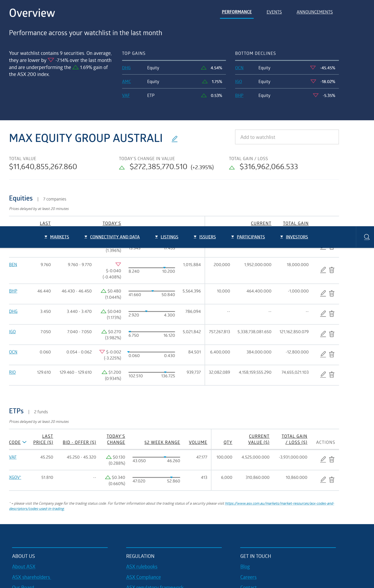Screen dimensions: 374x588
Task: Open About ASX footer link
Action: (x=24, y=566)
